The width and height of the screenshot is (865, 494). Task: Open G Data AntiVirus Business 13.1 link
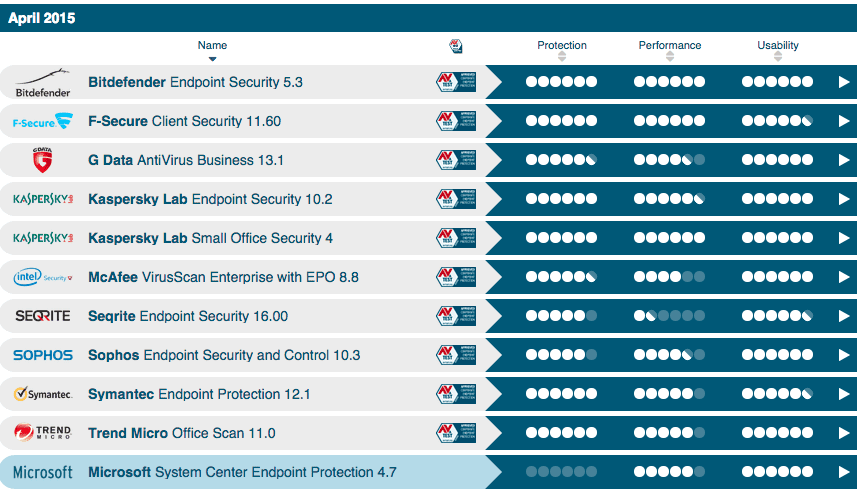(186, 160)
